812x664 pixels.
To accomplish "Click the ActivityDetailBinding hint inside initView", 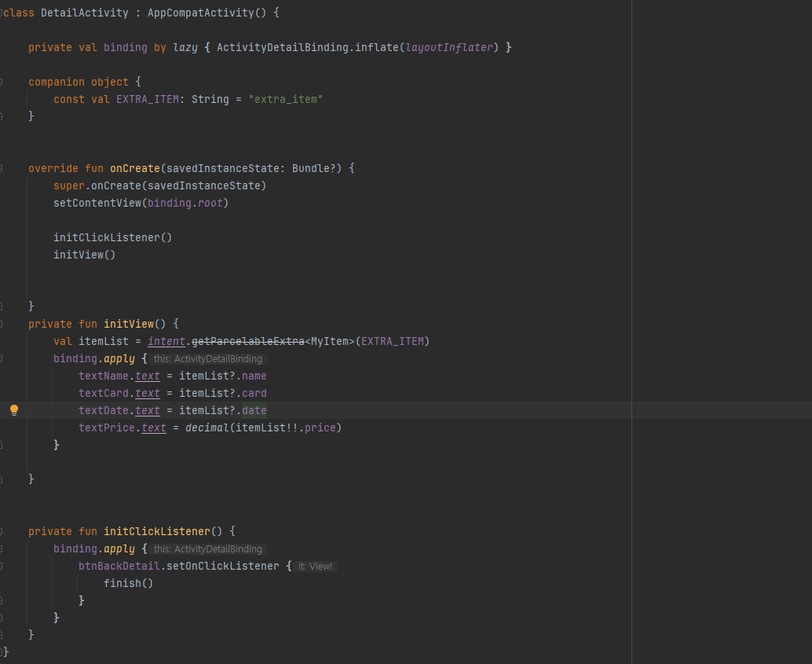I will (x=208, y=358).
